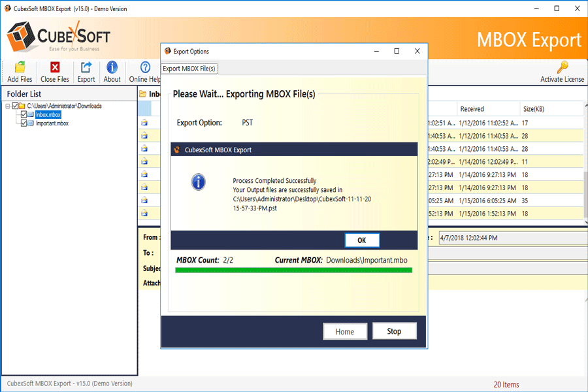Click the email icon of the 35 KB row

point(144,201)
